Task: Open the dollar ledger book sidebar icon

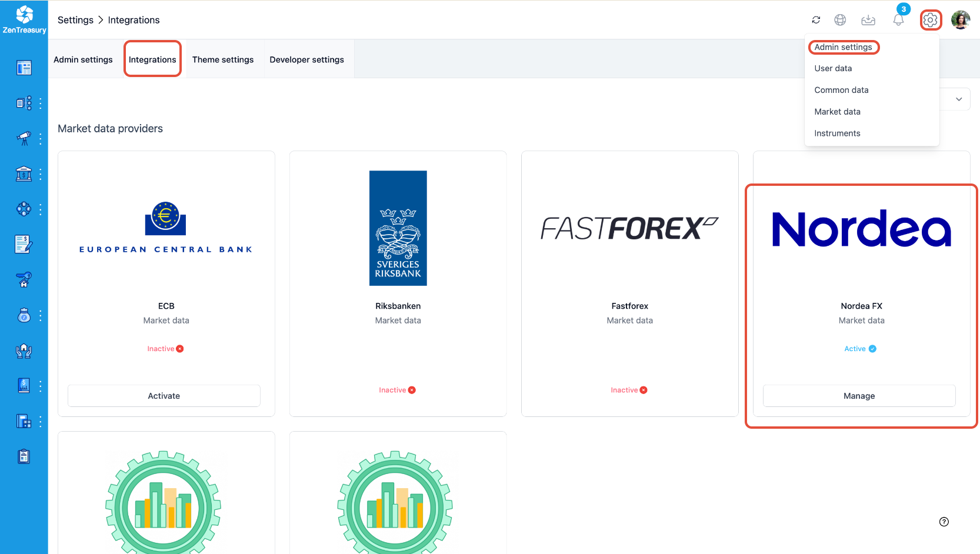Action: click(x=24, y=386)
